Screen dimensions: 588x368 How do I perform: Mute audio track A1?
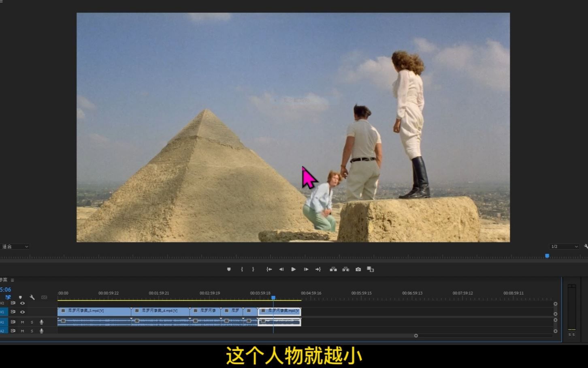pos(22,322)
